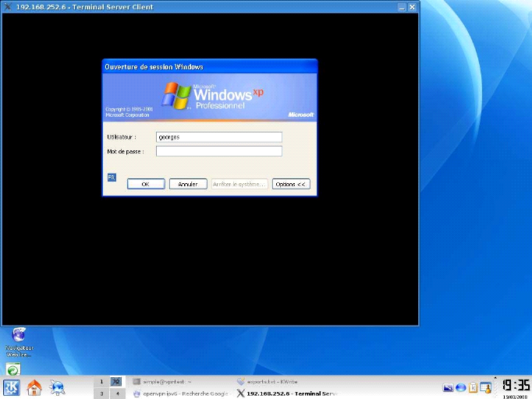Collapse login options with Options << button
The image size is (532, 399).
pos(291,184)
